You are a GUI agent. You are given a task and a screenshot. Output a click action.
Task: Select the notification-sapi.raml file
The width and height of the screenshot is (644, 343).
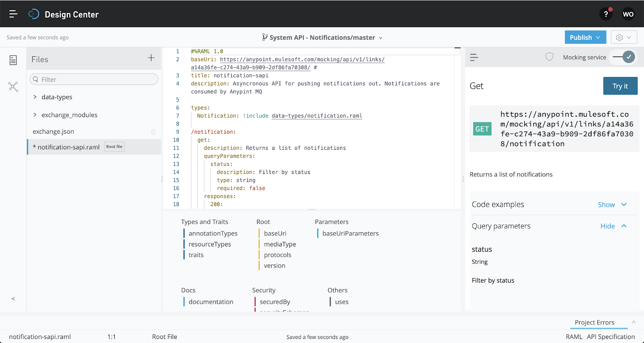pyautogui.click(x=68, y=147)
